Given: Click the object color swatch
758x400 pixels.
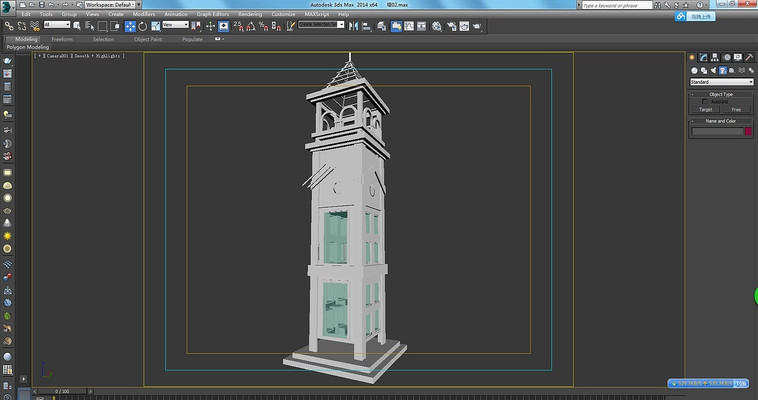Looking at the screenshot, I should point(747,131).
